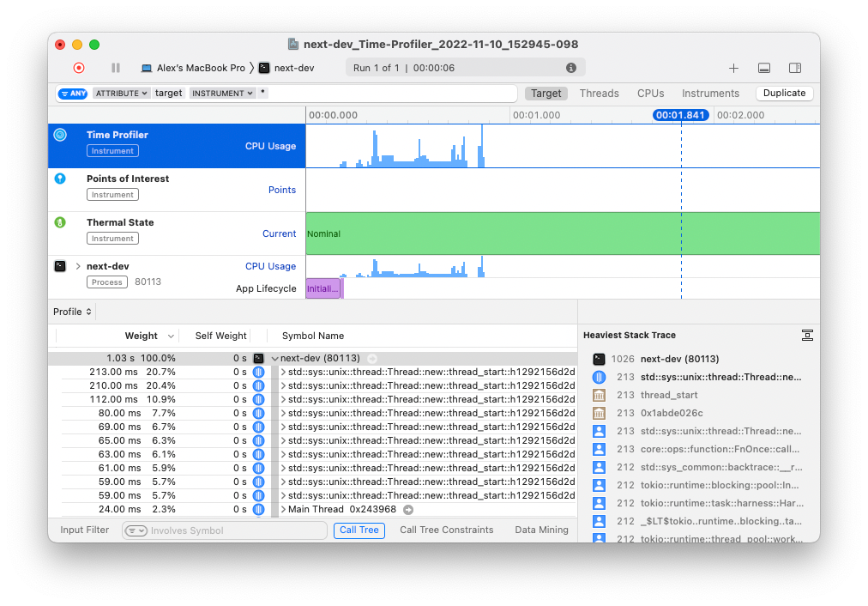Viewport: 868px width, 606px height.
Task: Click the Heaviest Stack Trace options icon
Action: [x=806, y=335]
